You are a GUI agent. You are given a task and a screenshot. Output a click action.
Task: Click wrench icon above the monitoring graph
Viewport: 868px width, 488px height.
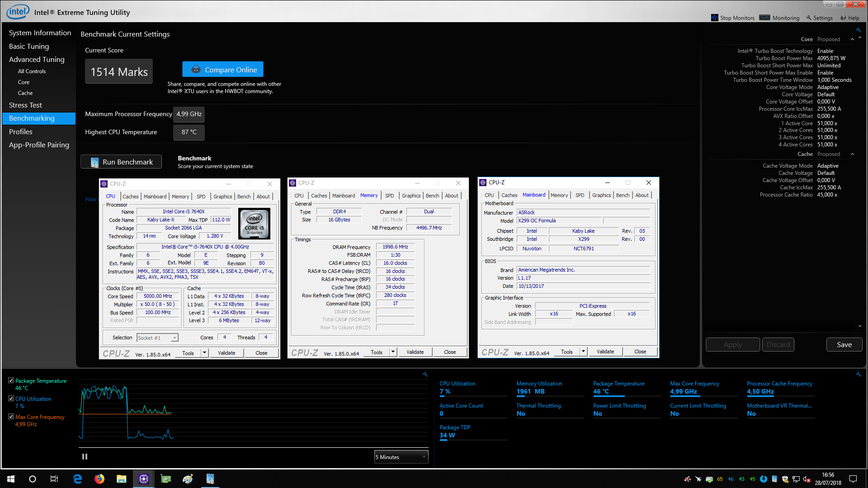425,374
